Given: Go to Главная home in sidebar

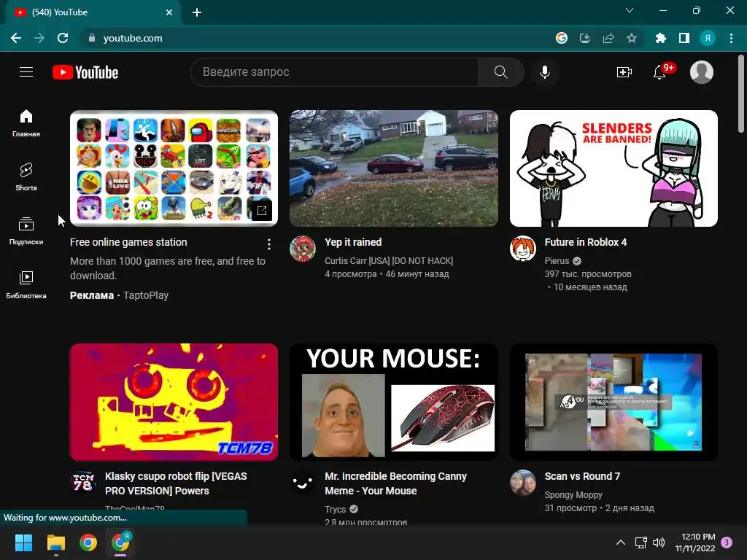Looking at the screenshot, I should coord(26,122).
